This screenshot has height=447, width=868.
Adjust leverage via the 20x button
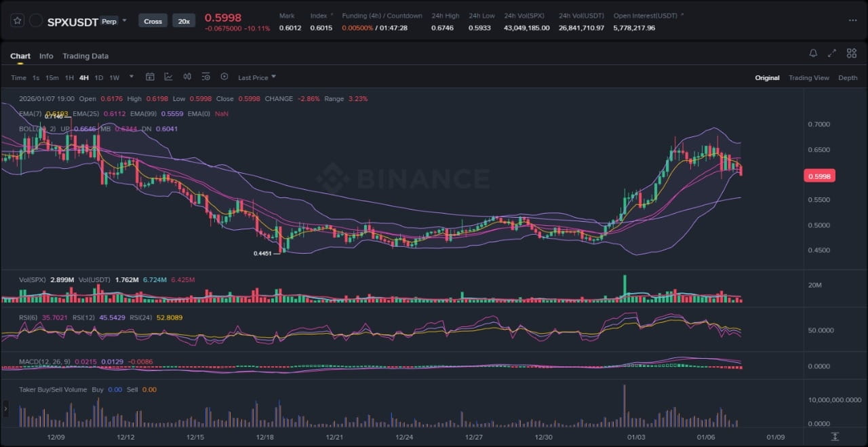coord(184,21)
